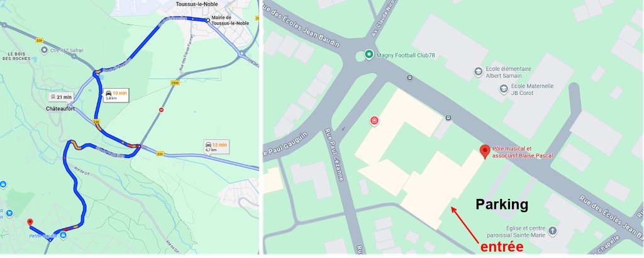This screenshot has height=258, width=644.
Task: Select the Ecole élémentaire Albert Samain icon
Action: tap(478, 72)
